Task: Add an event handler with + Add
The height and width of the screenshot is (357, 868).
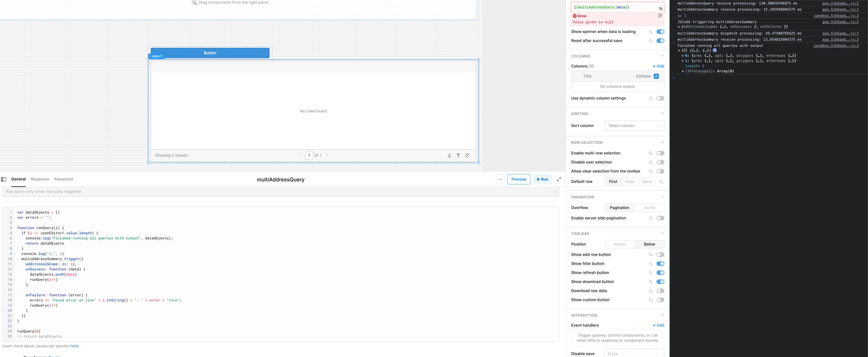Action: (x=658, y=325)
